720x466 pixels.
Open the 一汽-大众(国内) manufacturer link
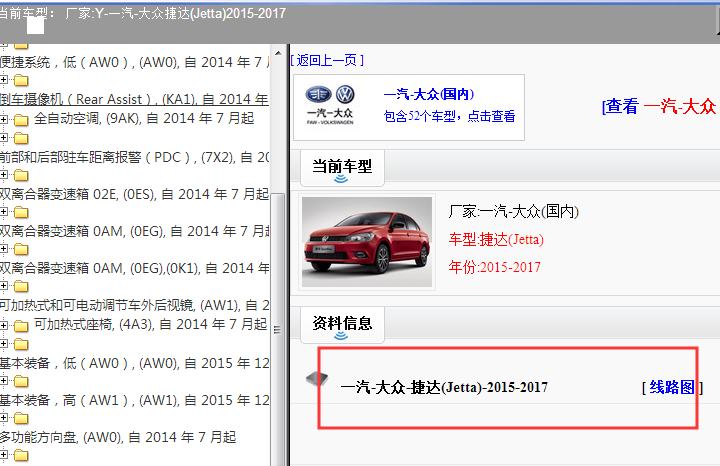click(x=429, y=95)
